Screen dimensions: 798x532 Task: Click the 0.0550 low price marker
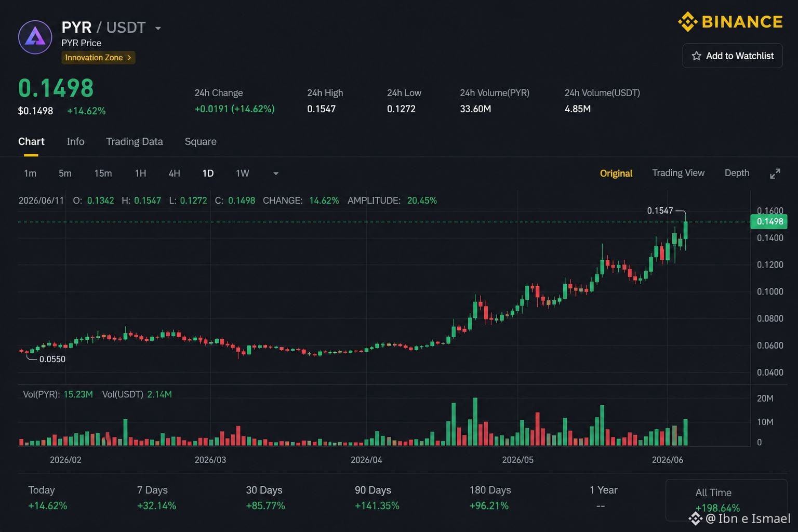click(52, 359)
